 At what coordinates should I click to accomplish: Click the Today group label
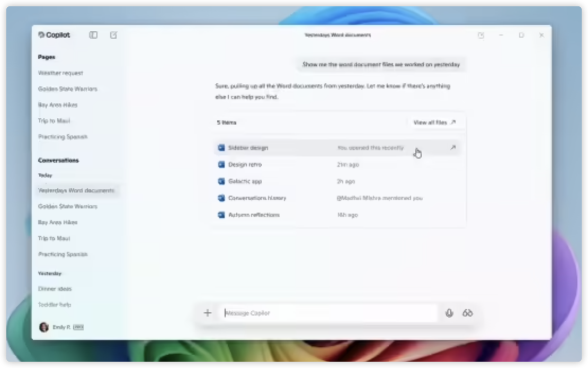pyautogui.click(x=45, y=176)
